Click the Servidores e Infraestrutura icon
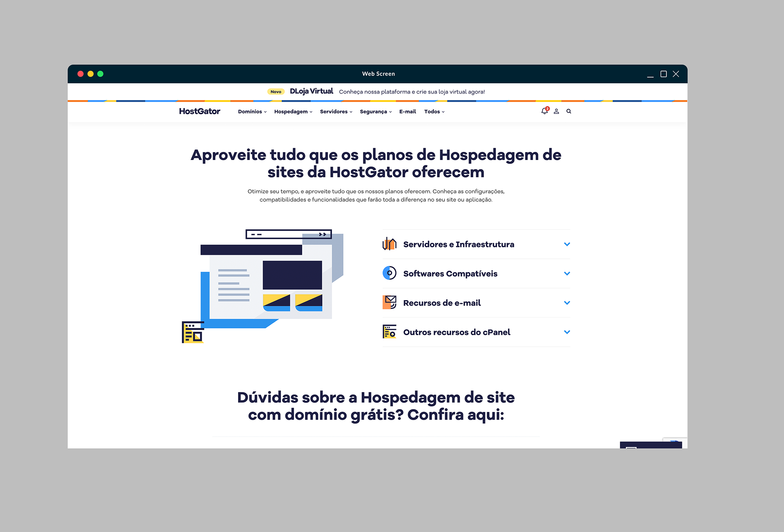 click(x=389, y=244)
